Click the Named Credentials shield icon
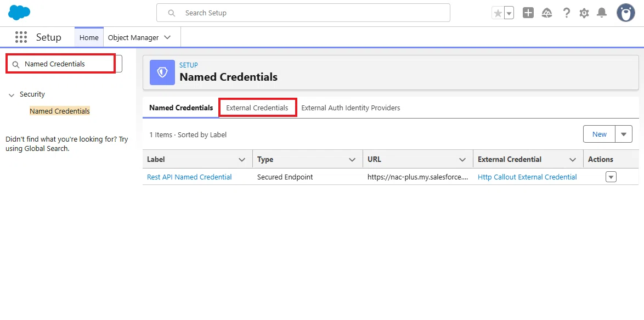This screenshot has height=320, width=644. pyautogui.click(x=162, y=72)
